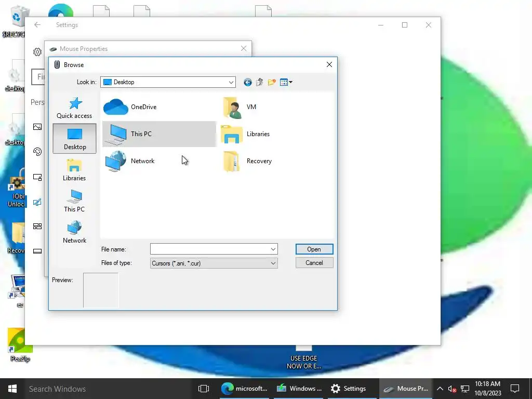Open the Files of type dropdown
The width and height of the screenshot is (532, 399).
coord(214,263)
